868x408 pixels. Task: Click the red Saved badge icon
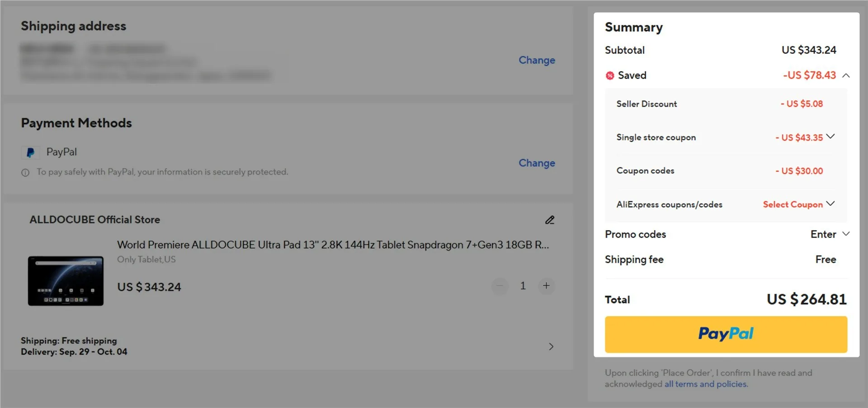click(x=610, y=76)
